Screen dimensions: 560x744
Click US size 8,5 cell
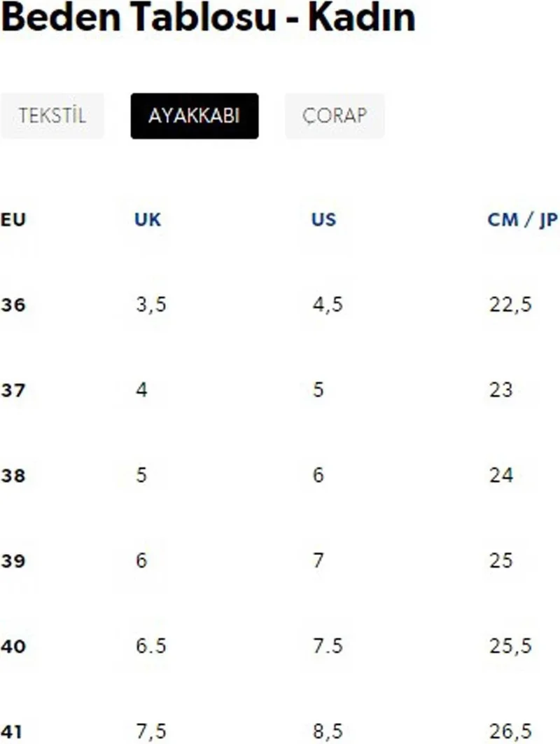[x=328, y=731]
